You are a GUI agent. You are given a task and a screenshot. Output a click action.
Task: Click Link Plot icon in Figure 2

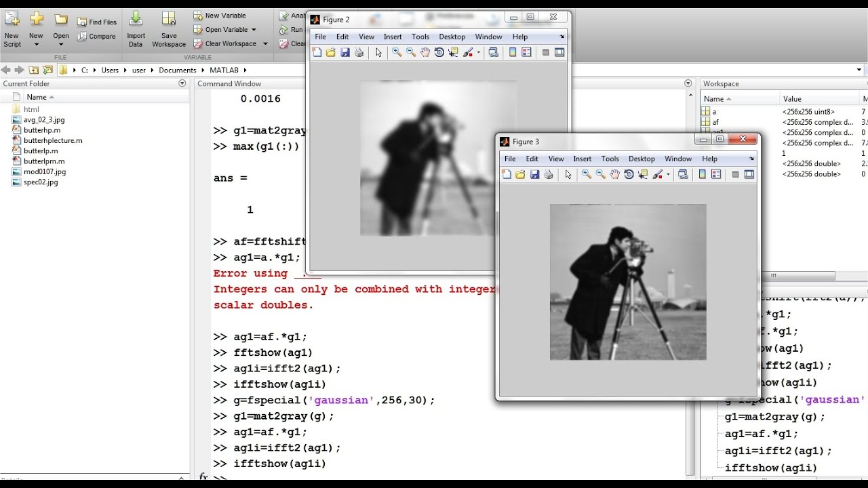[x=493, y=52]
